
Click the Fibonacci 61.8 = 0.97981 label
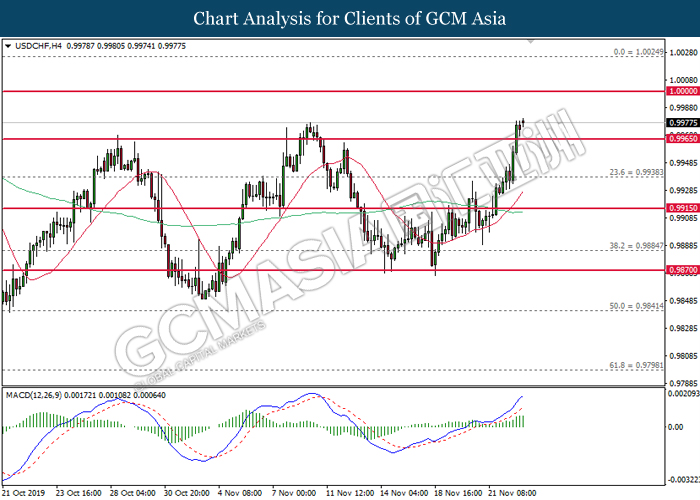tap(637, 365)
